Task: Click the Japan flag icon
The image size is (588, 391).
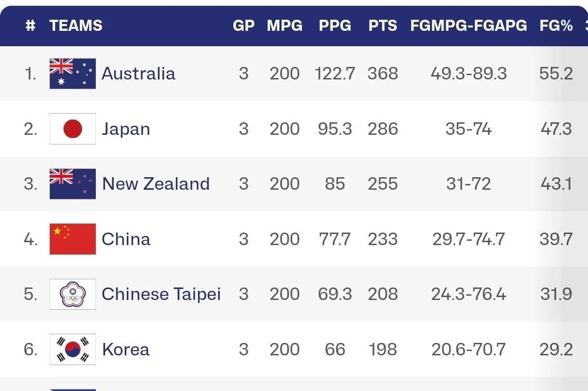Action: 72,129
